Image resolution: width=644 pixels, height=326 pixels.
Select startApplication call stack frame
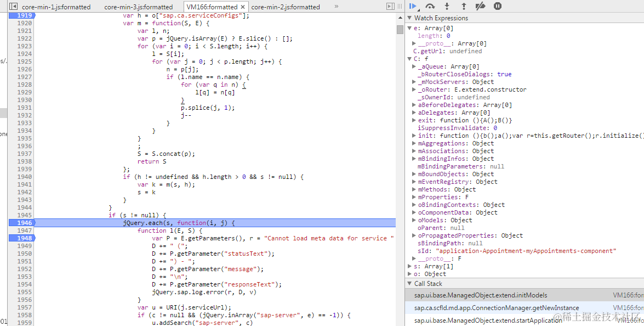(524, 321)
